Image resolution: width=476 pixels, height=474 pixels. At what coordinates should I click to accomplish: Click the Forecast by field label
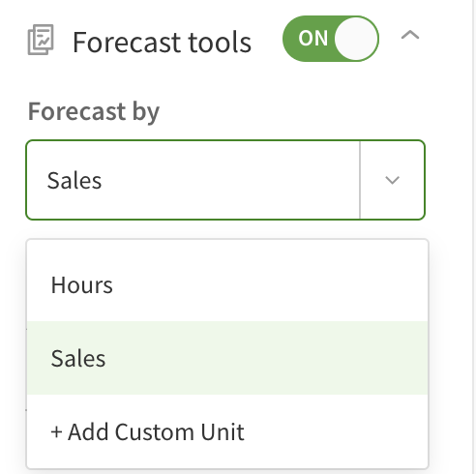94,111
